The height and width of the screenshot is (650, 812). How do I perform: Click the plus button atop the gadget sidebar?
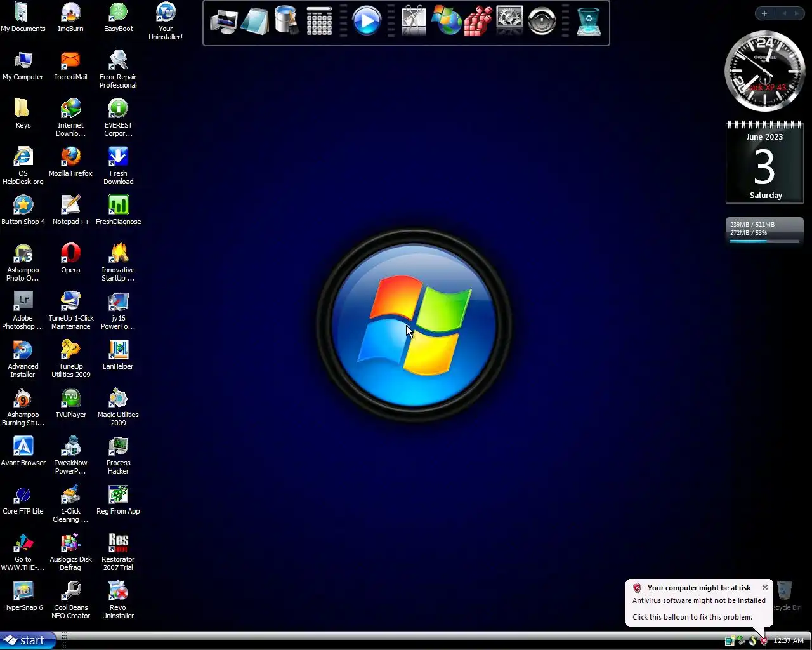tap(764, 13)
